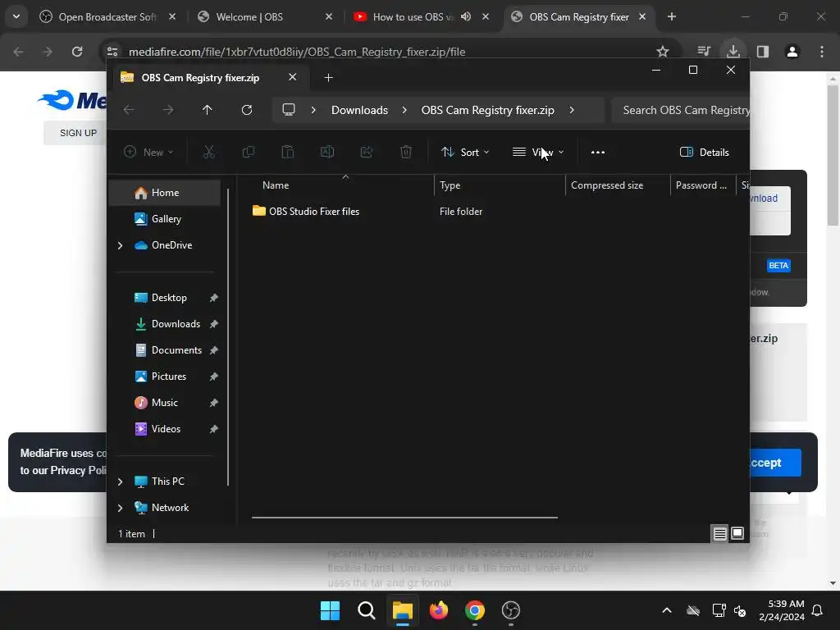Viewport: 840px width, 630px height.
Task: Open Chrome tab search dropdown
Action: tap(16, 16)
